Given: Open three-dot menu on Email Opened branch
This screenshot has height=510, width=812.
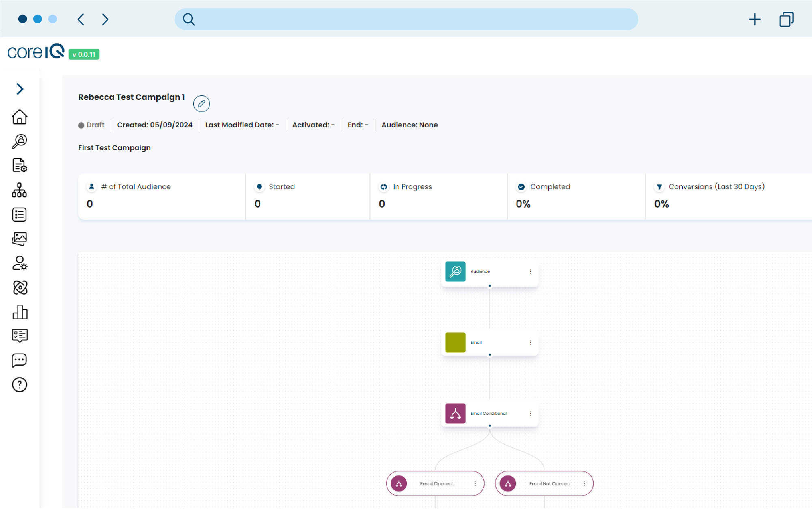Looking at the screenshot, I should [475, 484].
